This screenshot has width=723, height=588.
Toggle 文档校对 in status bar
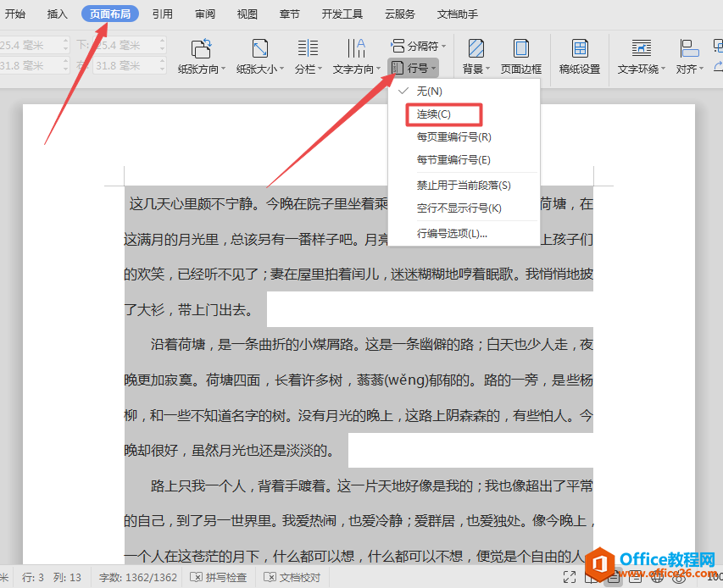click(292, 577)
